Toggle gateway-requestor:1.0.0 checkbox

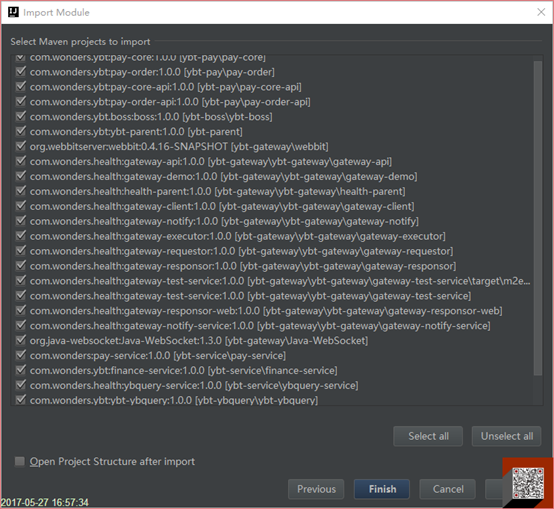click(x=21, y=250)
